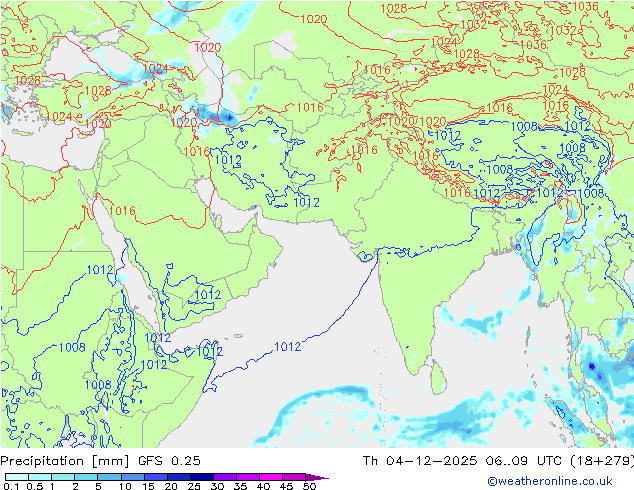Pick the bright magenta 40–45 mm legend swatch
Viewport: 634px width, 490px height.
point(271,477)
